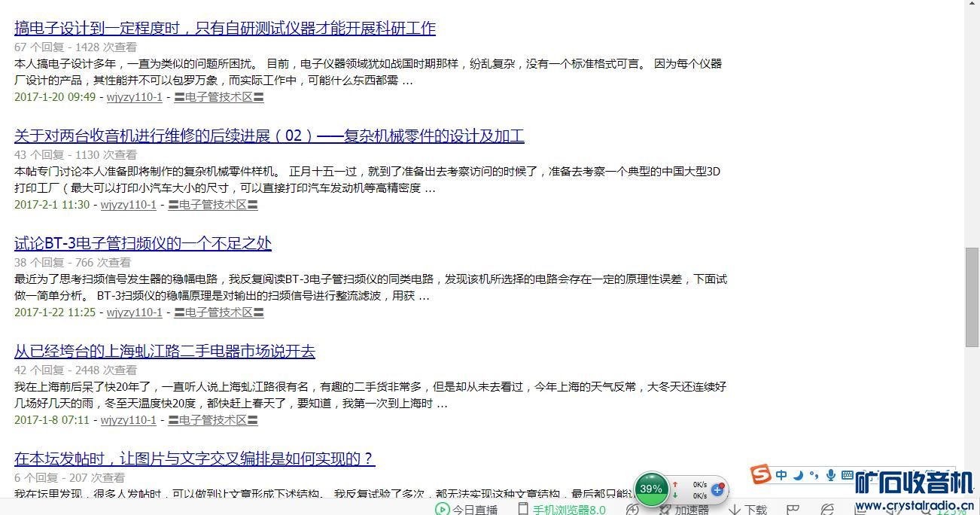Click the date 2017-1-20 09:49

55,97
